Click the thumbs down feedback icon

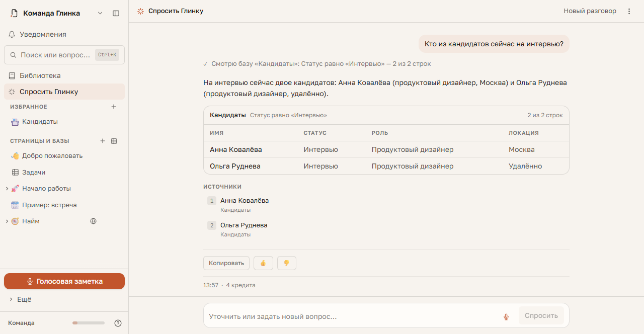[287, 263]
